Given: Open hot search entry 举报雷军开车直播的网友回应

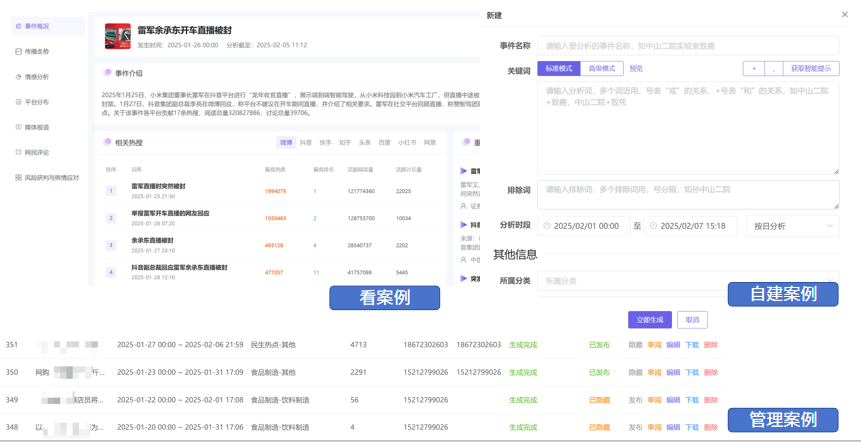Looking at the screenshot, I should point(170,213).
